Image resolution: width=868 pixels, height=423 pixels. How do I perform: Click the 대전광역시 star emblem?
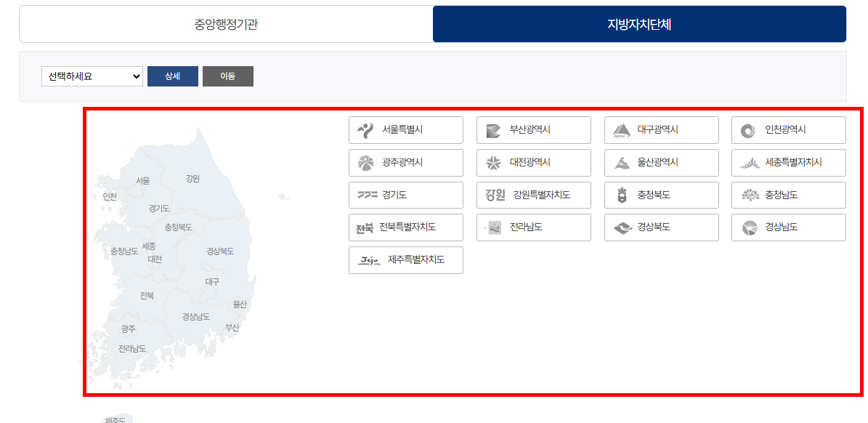[533, 162]
